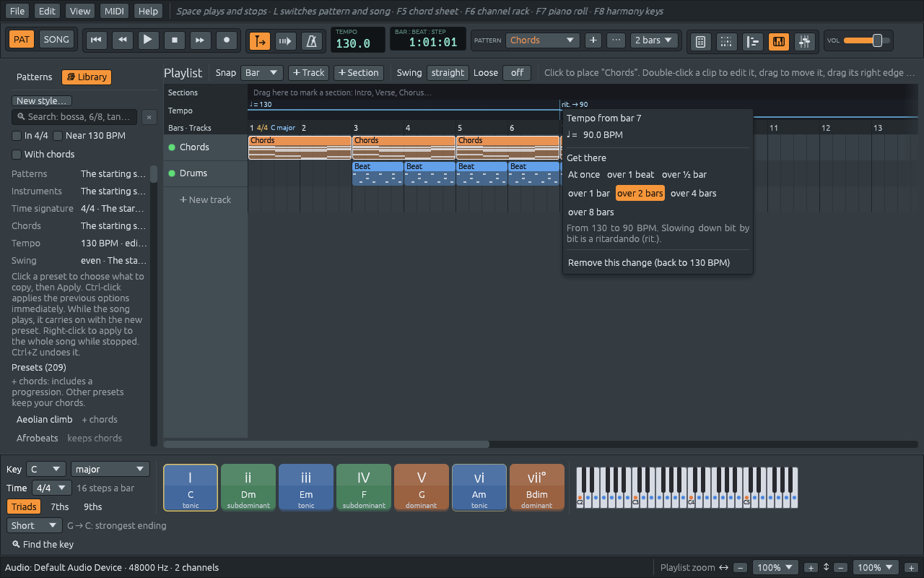
Task: Click the fast-forward transport button
Action: pos(201,40)
